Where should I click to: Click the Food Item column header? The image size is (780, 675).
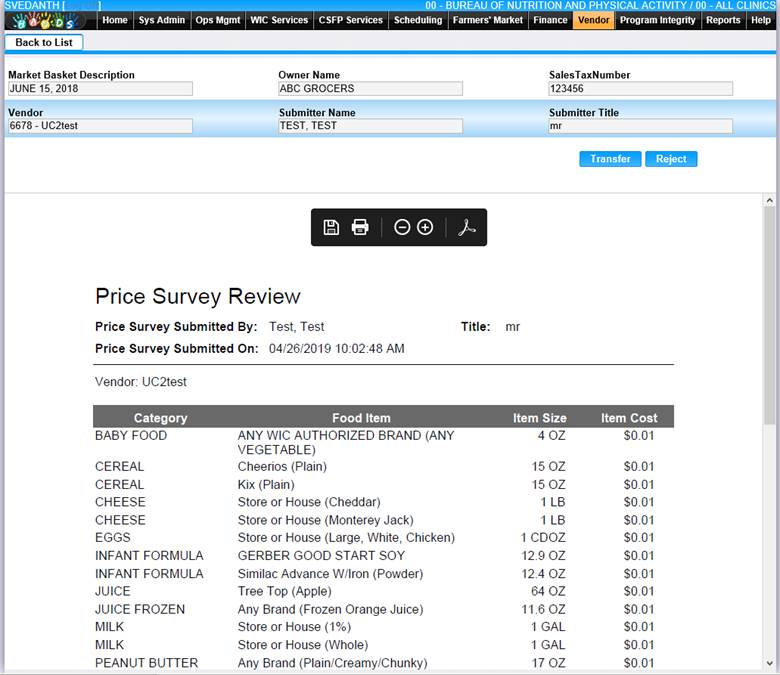361,418
